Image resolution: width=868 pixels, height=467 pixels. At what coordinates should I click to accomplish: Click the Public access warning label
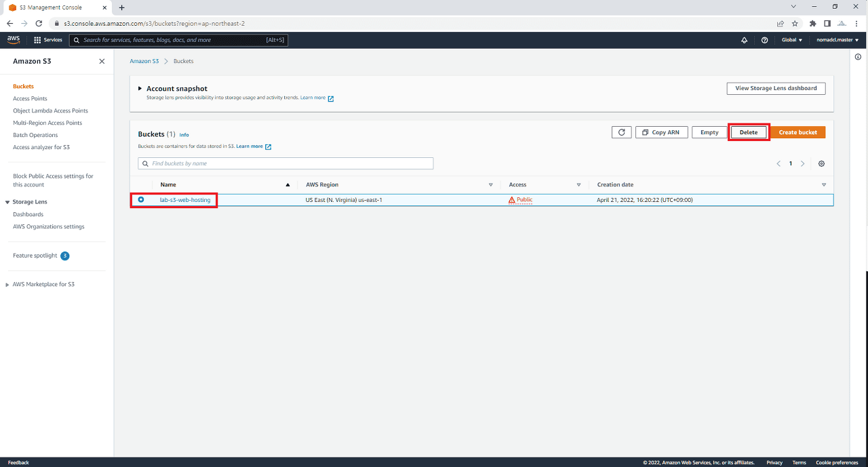tap(520, 200)
